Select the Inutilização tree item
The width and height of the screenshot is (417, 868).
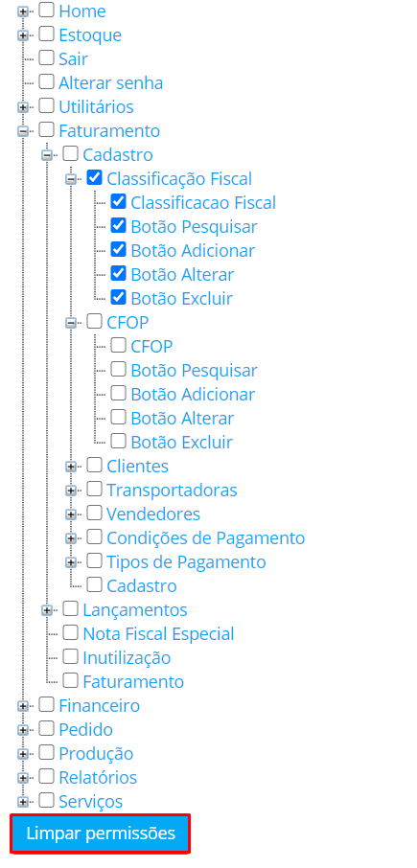[x=127, y=658]
